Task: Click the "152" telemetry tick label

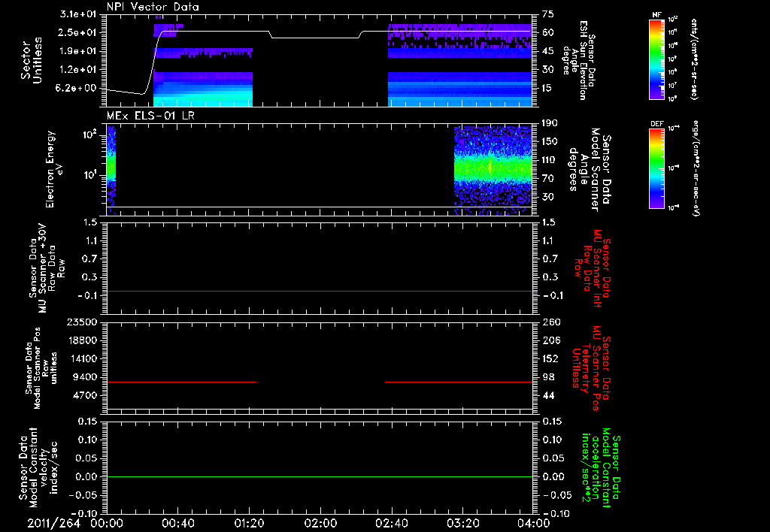Action: 550,358
